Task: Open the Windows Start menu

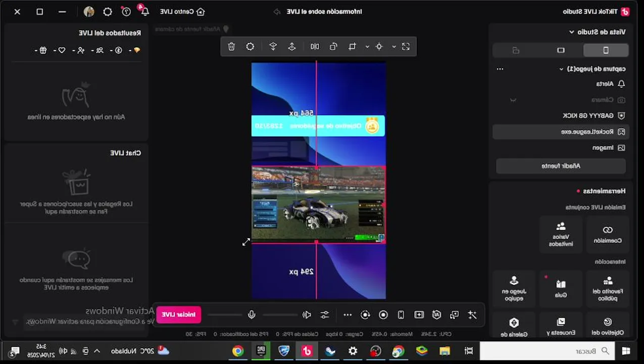Action: (626, 351)
